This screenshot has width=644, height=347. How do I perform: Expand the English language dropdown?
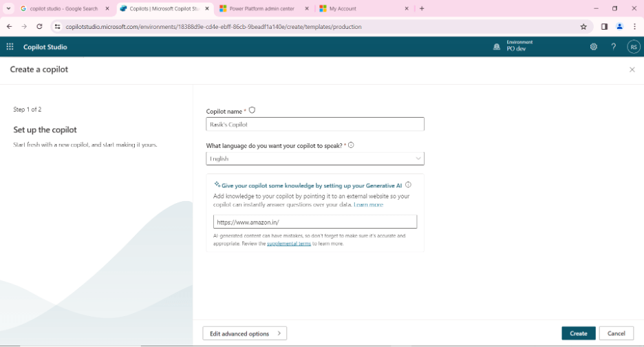(315, 158)
